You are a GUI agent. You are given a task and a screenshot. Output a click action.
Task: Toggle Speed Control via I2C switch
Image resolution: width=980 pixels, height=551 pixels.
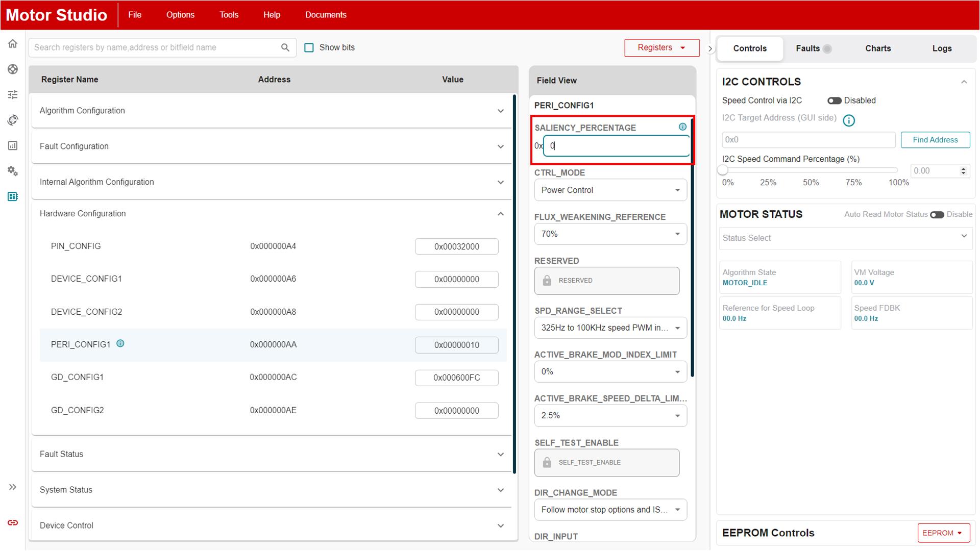click(834, 101)
